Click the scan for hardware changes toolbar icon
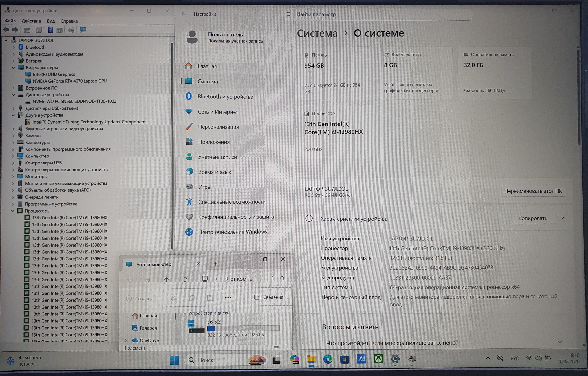 click(83, 30)
